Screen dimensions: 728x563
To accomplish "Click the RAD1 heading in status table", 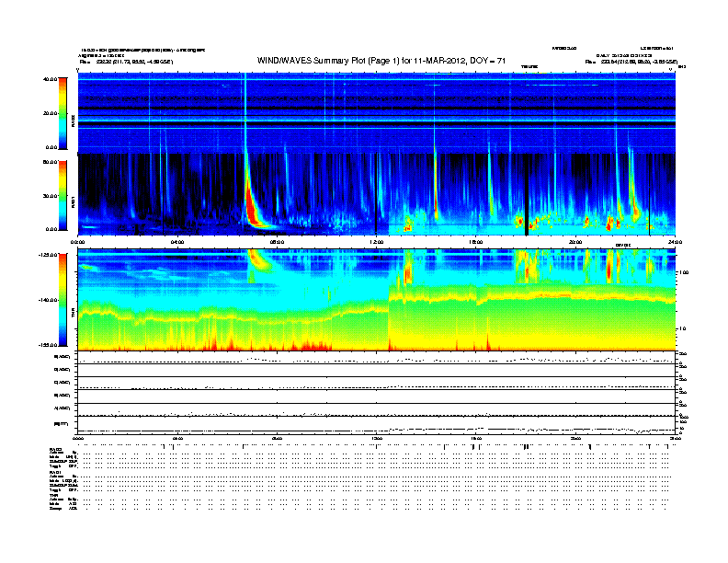I will click(55, 473).
